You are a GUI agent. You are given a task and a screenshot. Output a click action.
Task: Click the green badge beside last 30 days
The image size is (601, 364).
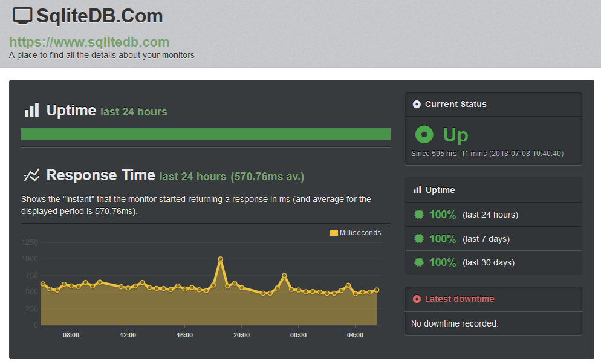[419, 262]
